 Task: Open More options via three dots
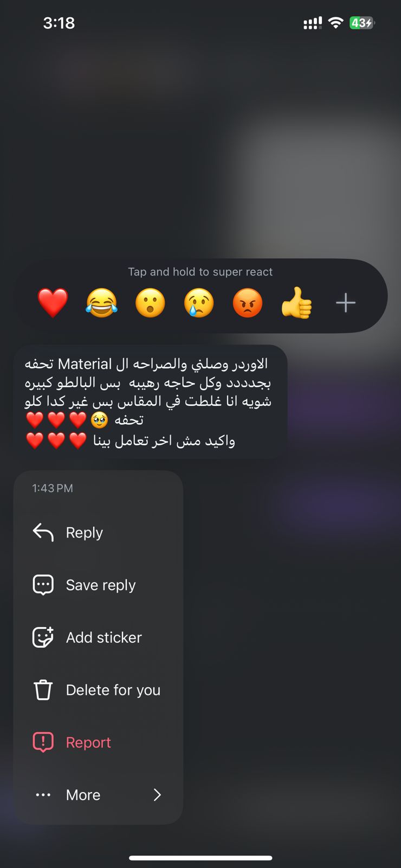43,795
